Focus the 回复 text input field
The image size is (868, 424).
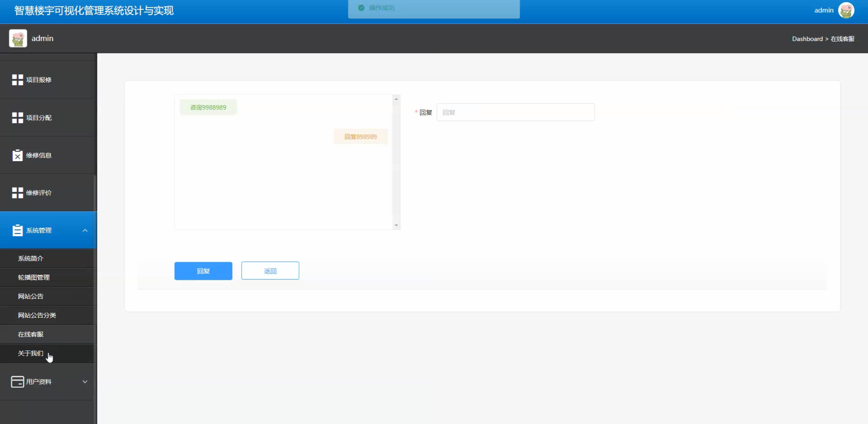tap(515, 112)
